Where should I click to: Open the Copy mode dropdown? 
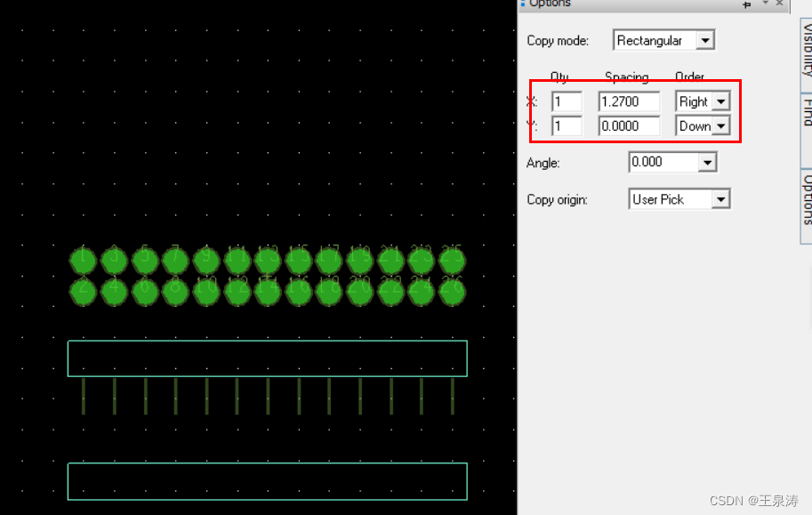705,41
